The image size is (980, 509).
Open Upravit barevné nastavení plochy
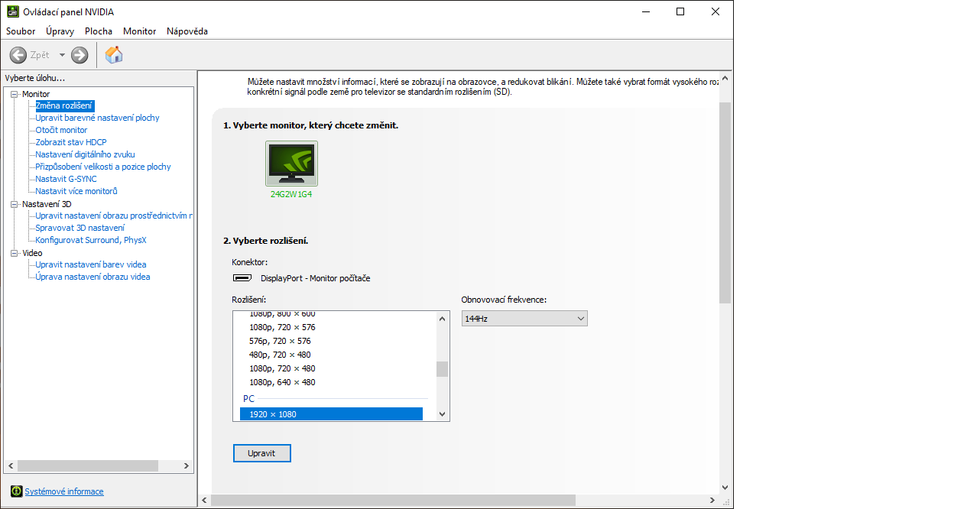coord(97,118)
